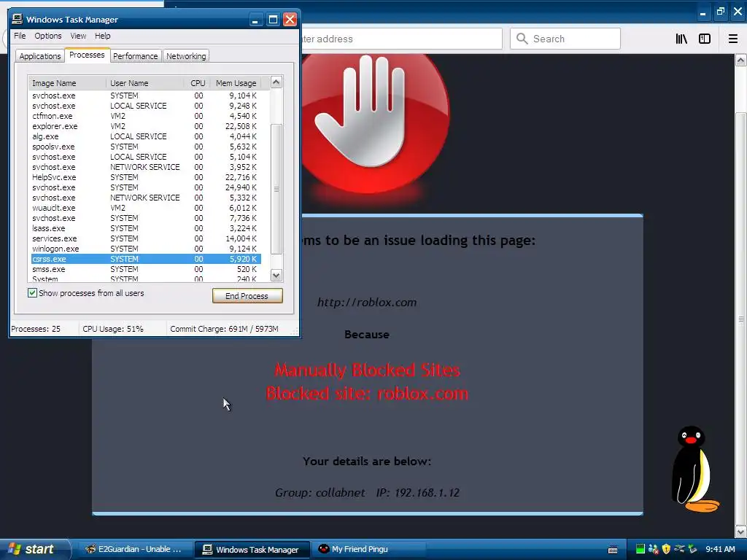Click the browser page scroll-up arrow

pos(741,60)
